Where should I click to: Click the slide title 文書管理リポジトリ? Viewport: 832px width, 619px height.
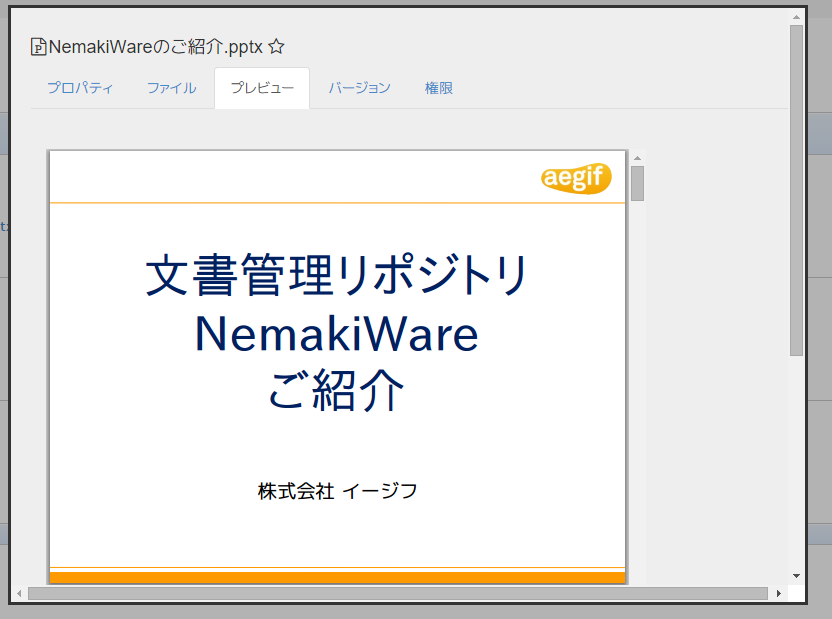click(x=337, y=274)
